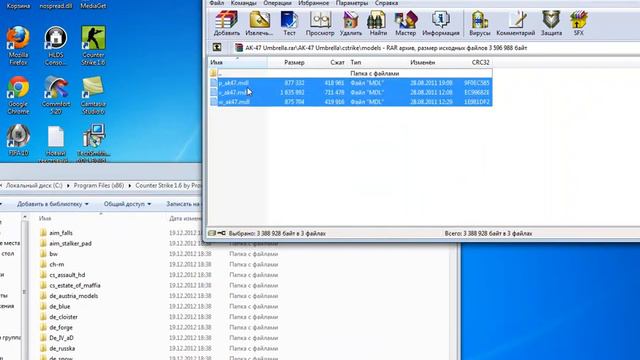This screenshot has width=640, height=360.
Task: Click the drive icon in WinRAR status bar
Action: pyautogui.click(x=212, y=233)
